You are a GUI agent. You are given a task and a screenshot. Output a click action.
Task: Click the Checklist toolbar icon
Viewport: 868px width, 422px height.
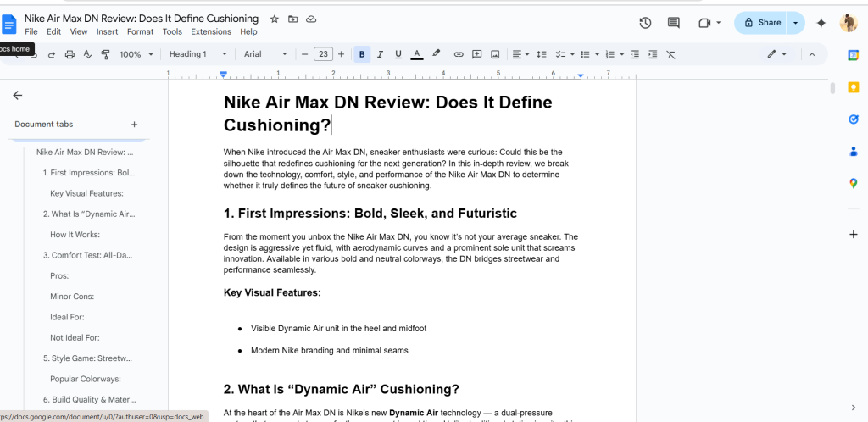560,54
